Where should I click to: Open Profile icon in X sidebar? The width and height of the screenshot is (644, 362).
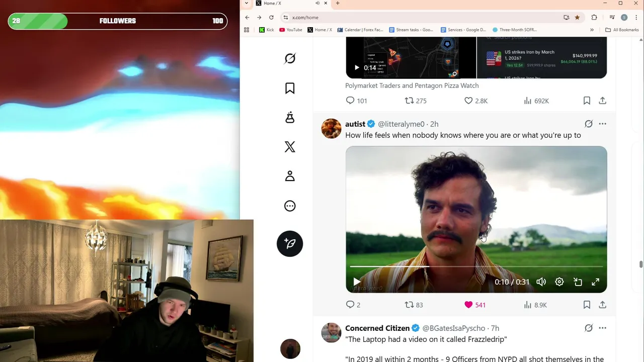[290, 176]
